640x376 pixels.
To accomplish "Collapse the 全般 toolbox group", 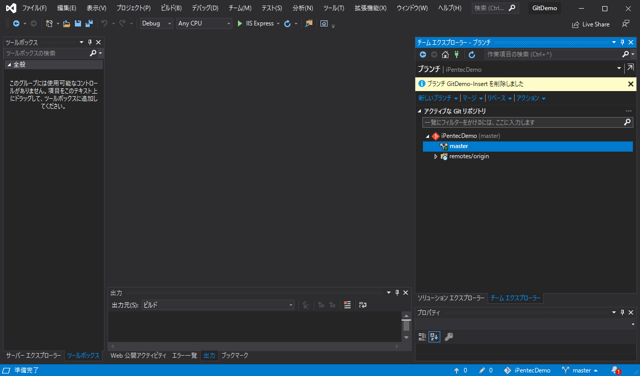I will [x=9, y=65].
